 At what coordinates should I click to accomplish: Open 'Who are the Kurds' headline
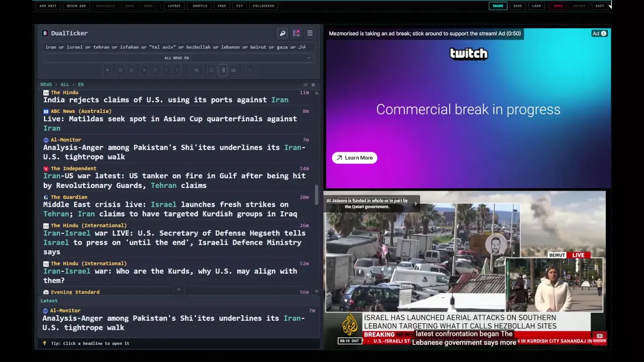point(170,276)
